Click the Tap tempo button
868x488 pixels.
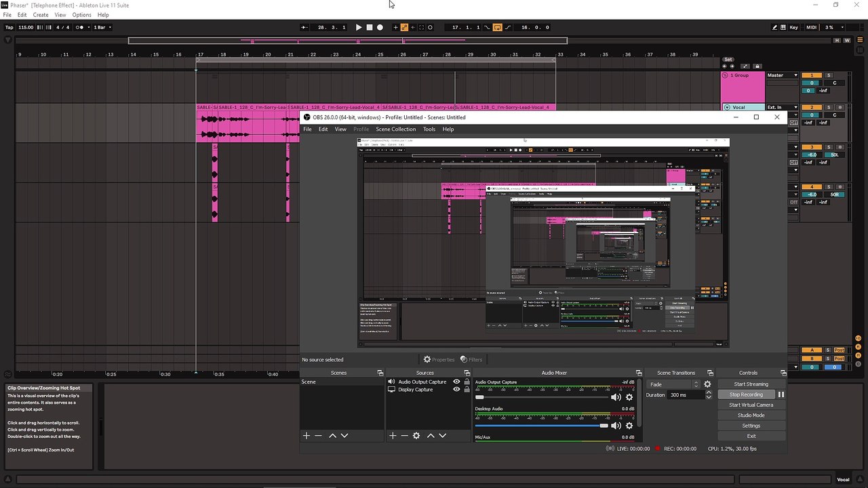pyautogui.click(x=9, y=28)
